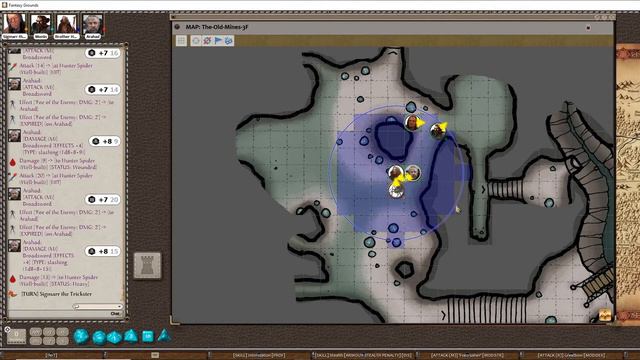Click the +8 9 damage roll result

(x=104, y=141)
